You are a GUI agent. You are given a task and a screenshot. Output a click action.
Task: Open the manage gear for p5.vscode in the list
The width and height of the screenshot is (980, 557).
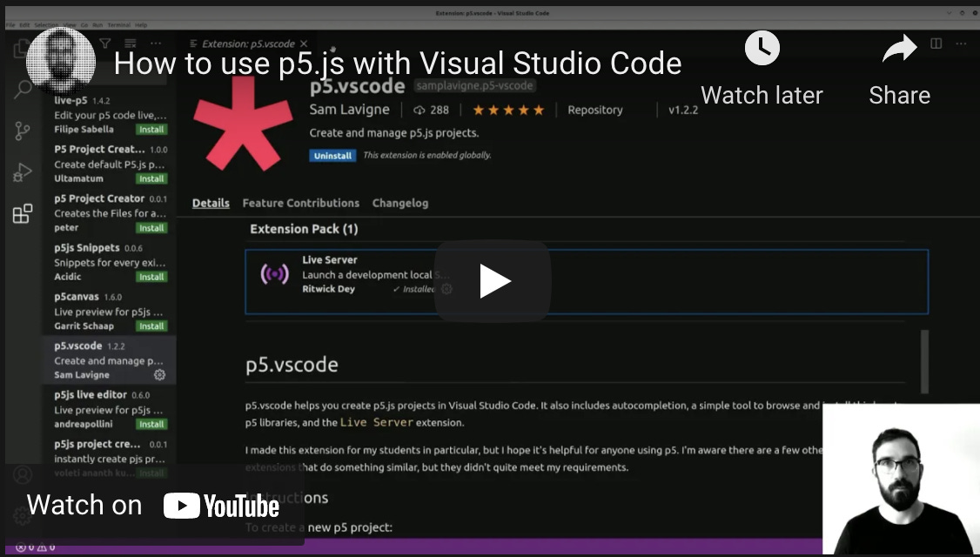coord(159,375)
